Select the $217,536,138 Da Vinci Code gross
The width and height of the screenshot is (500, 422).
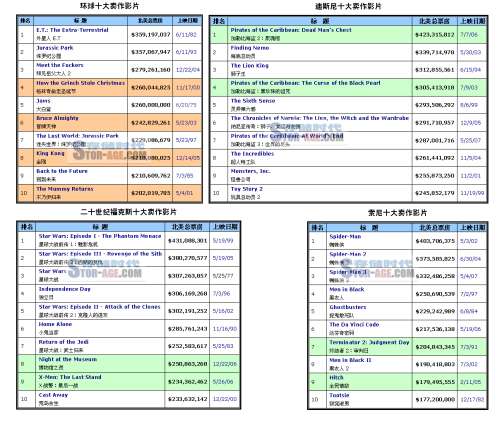[x=435, y=329]
